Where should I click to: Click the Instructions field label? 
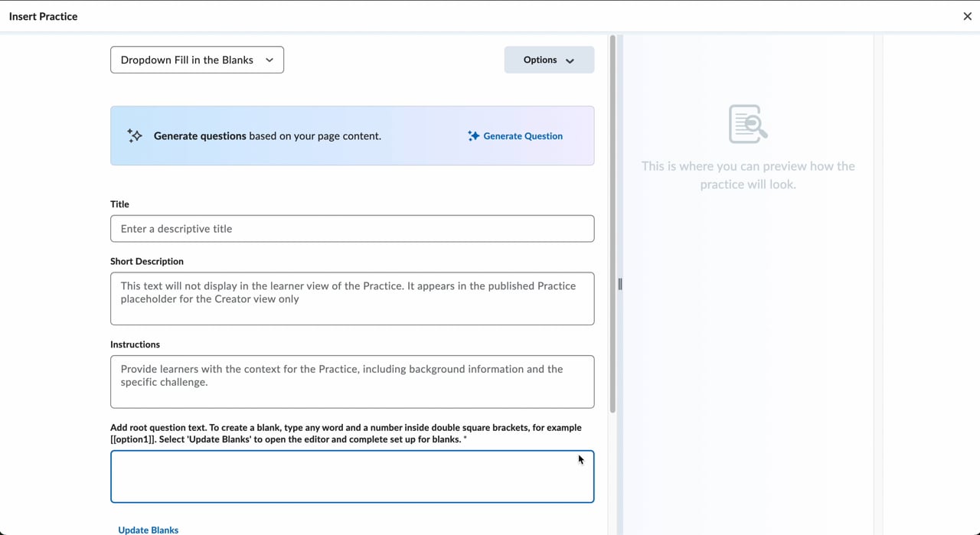pos(135,344)
